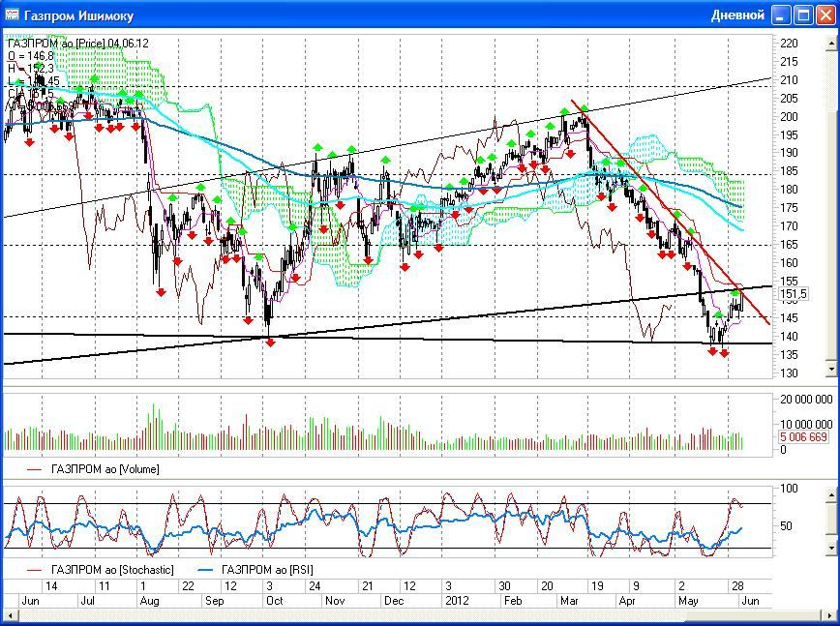The height and width of the screenshot is (626, 840).
Task: Click the '220' price axis label
Action: click(789, 44)
